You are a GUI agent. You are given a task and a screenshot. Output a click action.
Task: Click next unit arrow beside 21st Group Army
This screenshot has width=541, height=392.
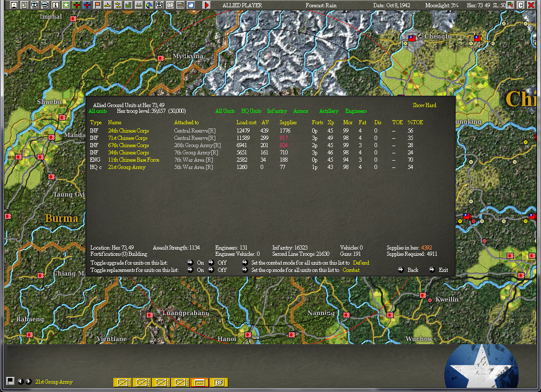tap(29, 381)
